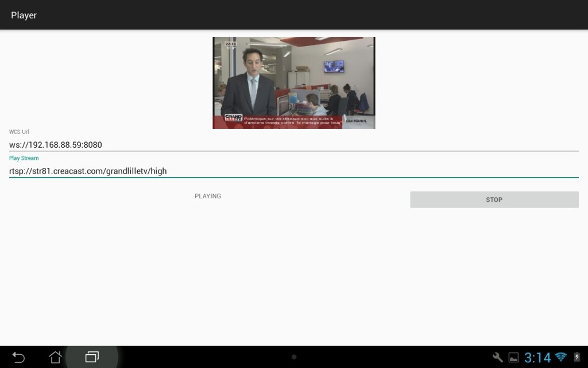Open the Recent Apps switcher icon
This screenshot has height=368, width=588.
point(92,357)
